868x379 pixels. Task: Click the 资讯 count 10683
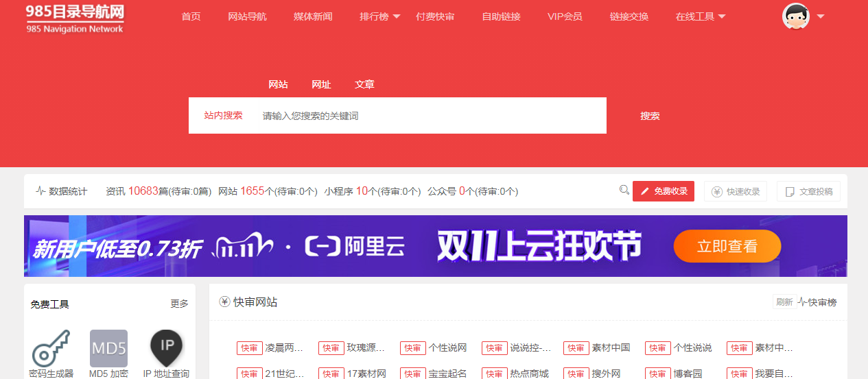[x=143, y=191]
